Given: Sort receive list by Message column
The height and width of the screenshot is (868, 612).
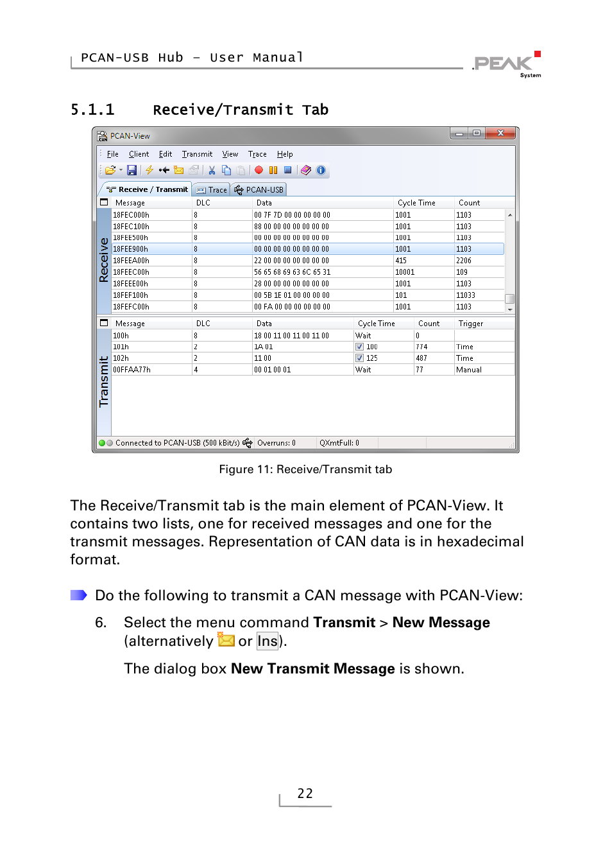Looking at the screenshot, I should click(152, 203).
